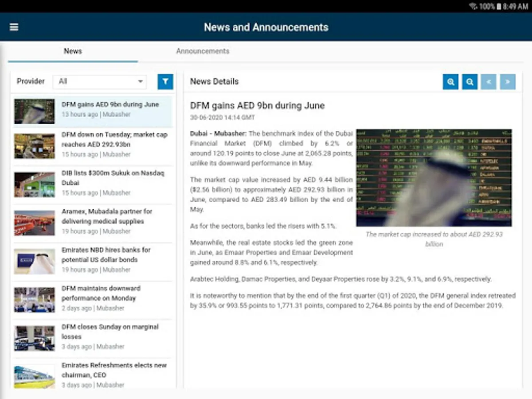Go to the previous news article

click(489, 82)
